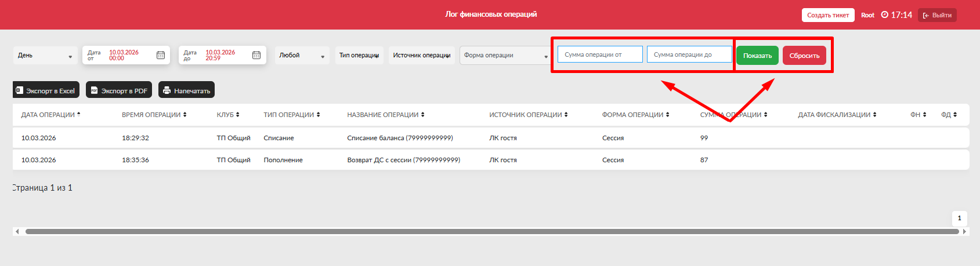This screenshot has height=266, width=980.
Task: Click the horizontal scrollbar track
Action: 491,231
